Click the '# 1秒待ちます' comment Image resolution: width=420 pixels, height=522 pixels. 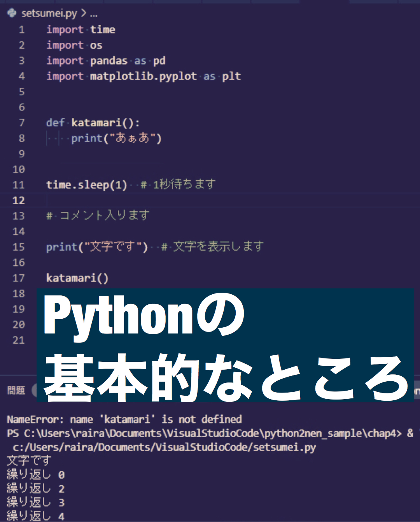point(178,184)
